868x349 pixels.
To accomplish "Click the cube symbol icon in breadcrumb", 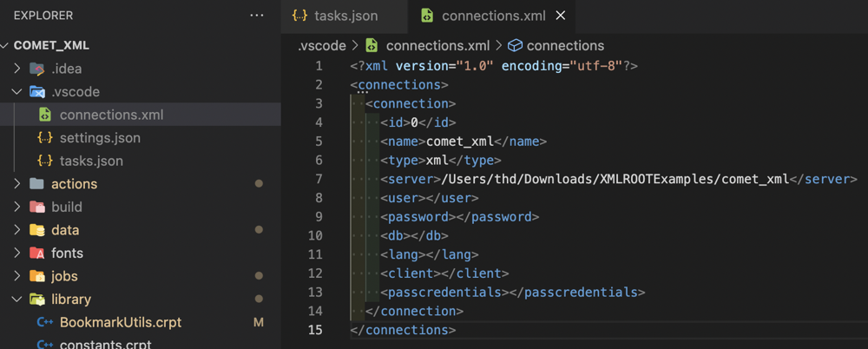I will (x=516, y=45).
